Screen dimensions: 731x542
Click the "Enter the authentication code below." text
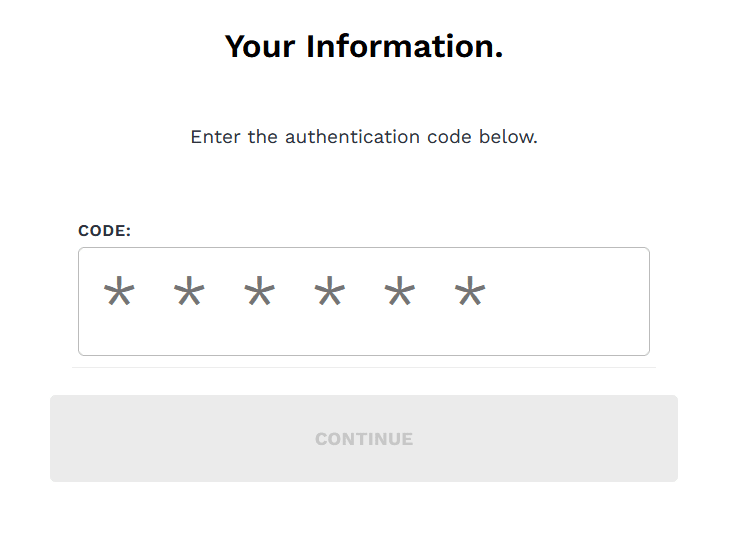364,137
